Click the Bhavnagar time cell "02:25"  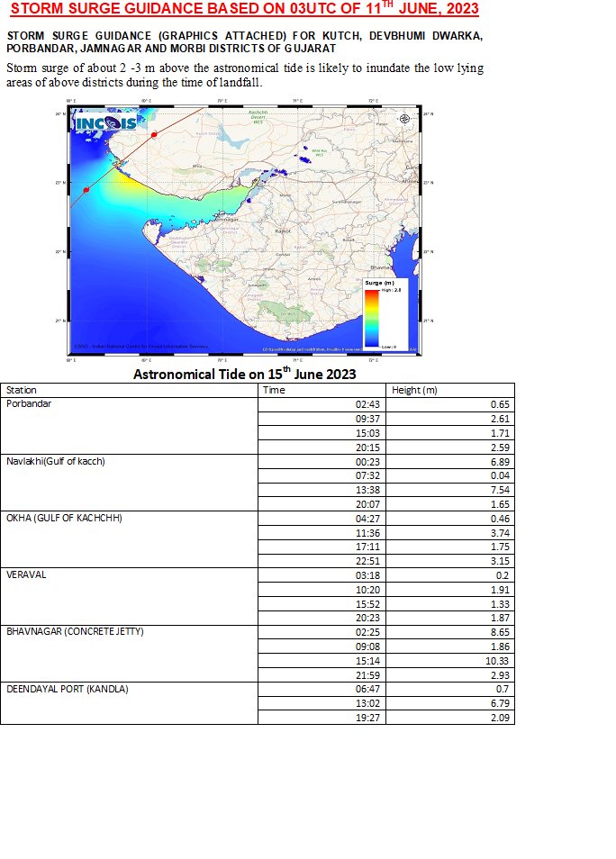pos(322,632)
